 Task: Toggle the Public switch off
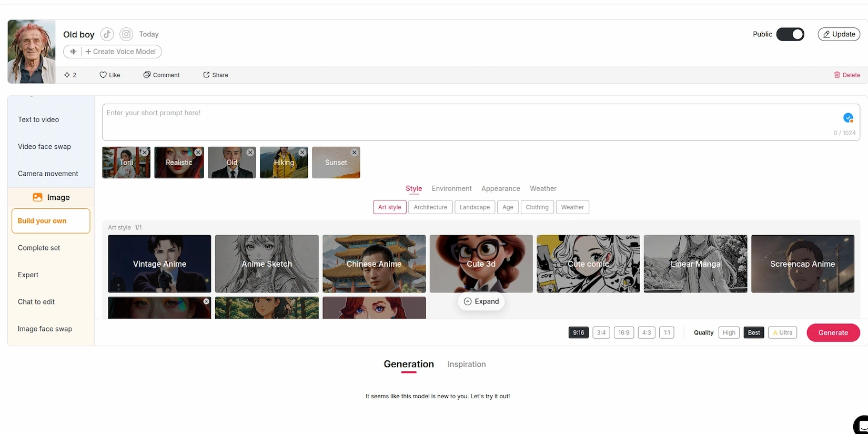pyautogui.click(x=790, y=34)
